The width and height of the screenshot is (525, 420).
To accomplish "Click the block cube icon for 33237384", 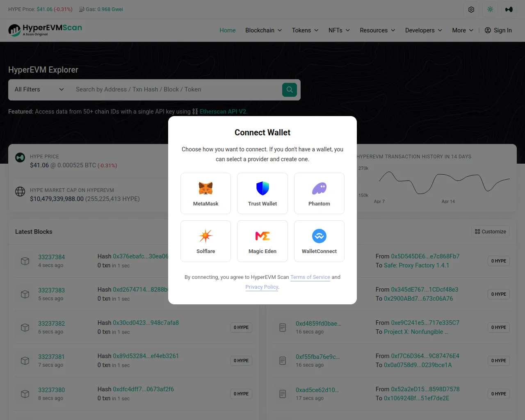I will coord(25,261).
